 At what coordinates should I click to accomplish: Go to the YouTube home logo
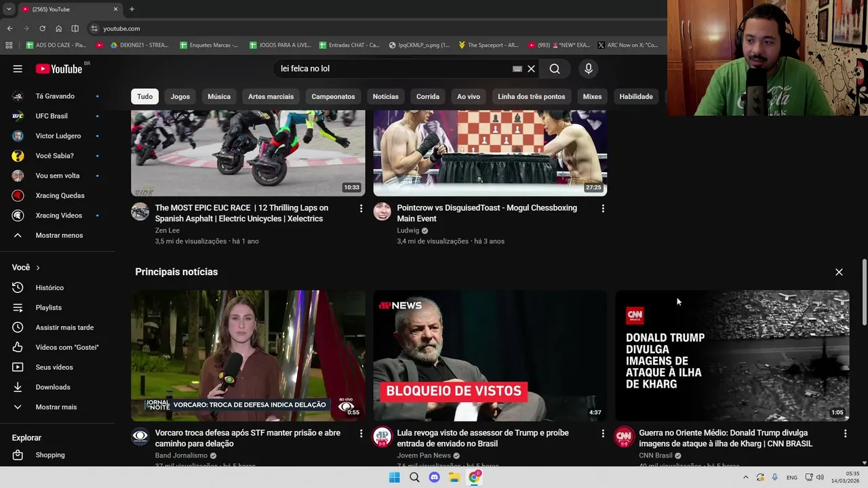coord(59,68)
